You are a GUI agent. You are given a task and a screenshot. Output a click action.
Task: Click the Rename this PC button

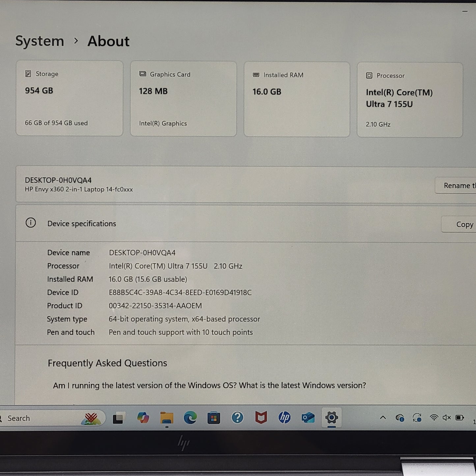pyautogui.click(x=459, y=185)
